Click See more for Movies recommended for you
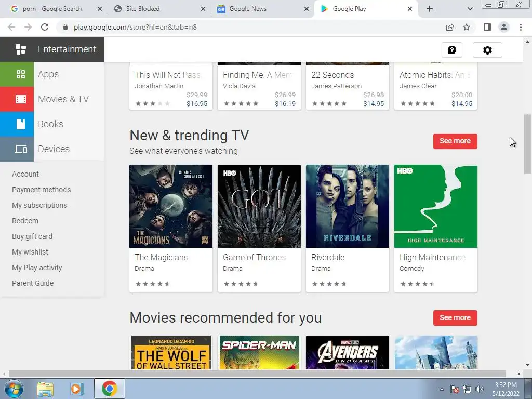This screenshot has height=399, width=532. tap(455, 318)
